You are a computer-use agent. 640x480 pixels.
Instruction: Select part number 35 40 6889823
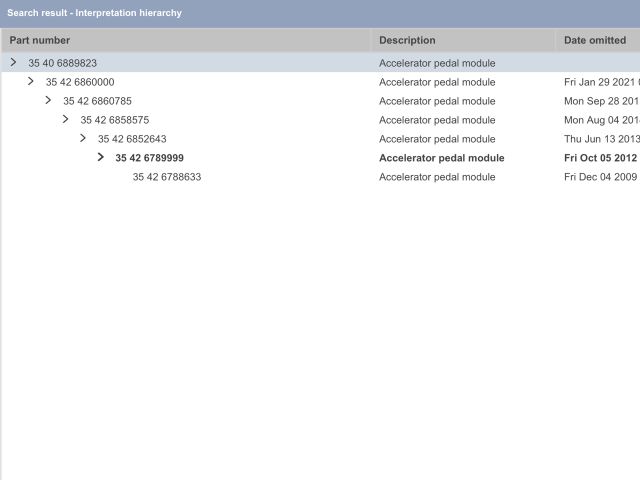click(62, 63)
